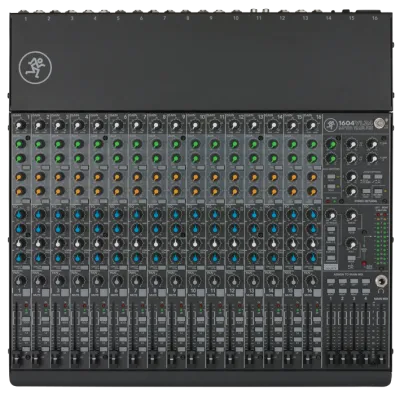This screenshot has height=395, width=400.
Task: Click channel 1 first green aux knob
Action: 20,144
